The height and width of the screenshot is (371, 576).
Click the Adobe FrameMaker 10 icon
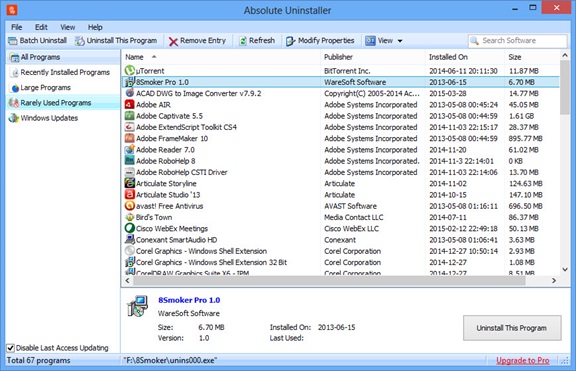pyautogui.click(x=130, y=138)
